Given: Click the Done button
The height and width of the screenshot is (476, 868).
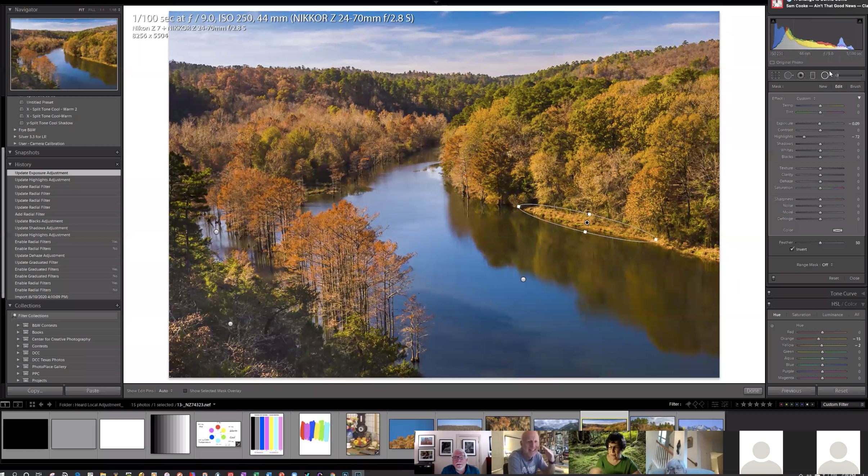Looking at the screenshot, I should [x=752, y=390].
